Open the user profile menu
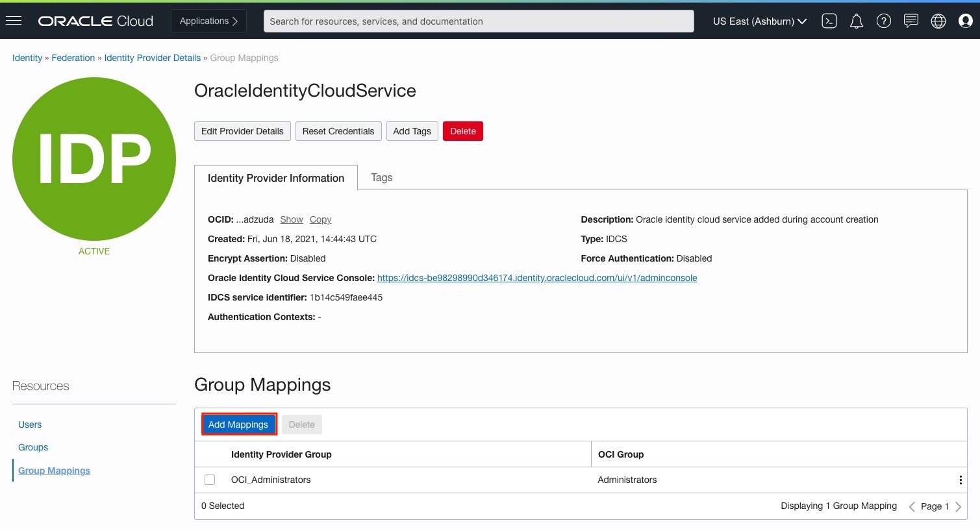This screenshot has height=529, width=980. click(966, 21)
